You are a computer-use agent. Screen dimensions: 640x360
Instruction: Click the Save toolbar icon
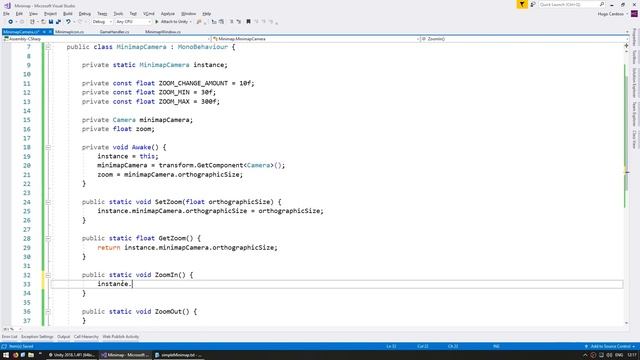click(x=51, y=22)
